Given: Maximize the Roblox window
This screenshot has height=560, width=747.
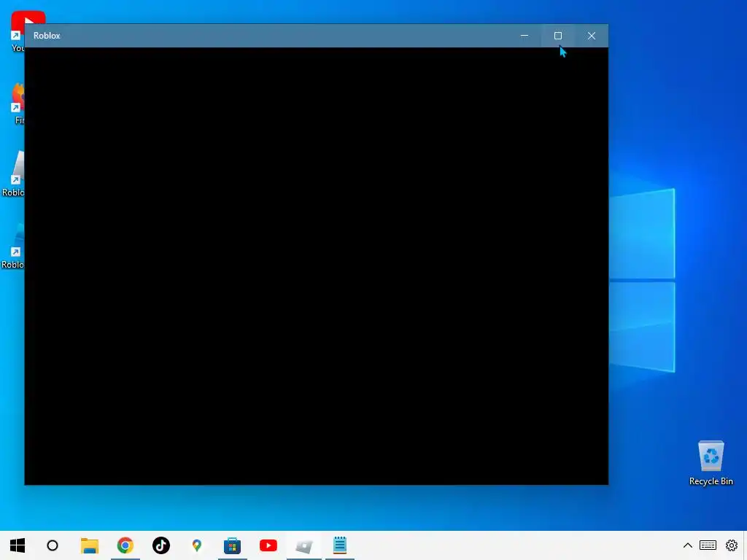Looking at the screenshot, I should [558, 36].
